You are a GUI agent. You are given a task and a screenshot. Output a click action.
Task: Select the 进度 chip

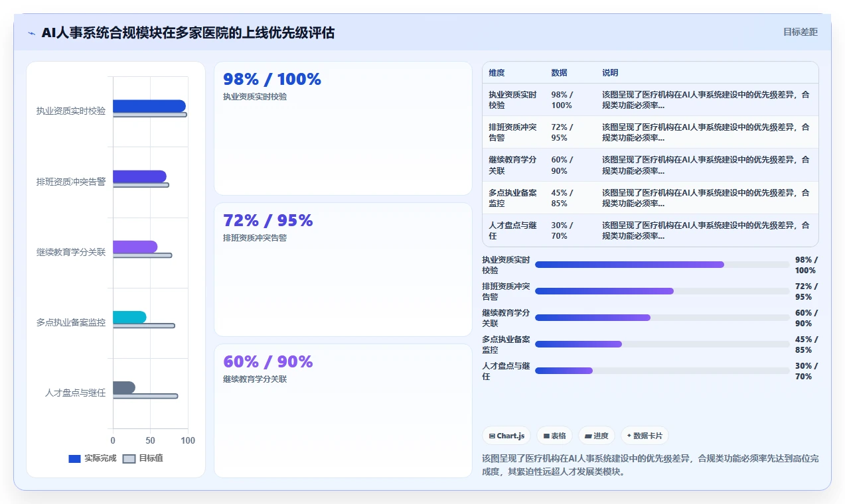click(597, 436)
